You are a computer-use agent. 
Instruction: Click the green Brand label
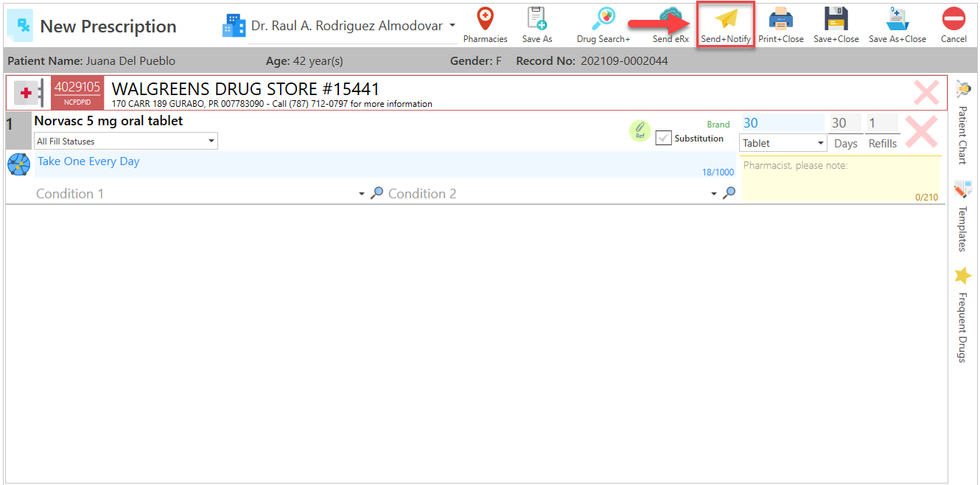coord(718,125)
